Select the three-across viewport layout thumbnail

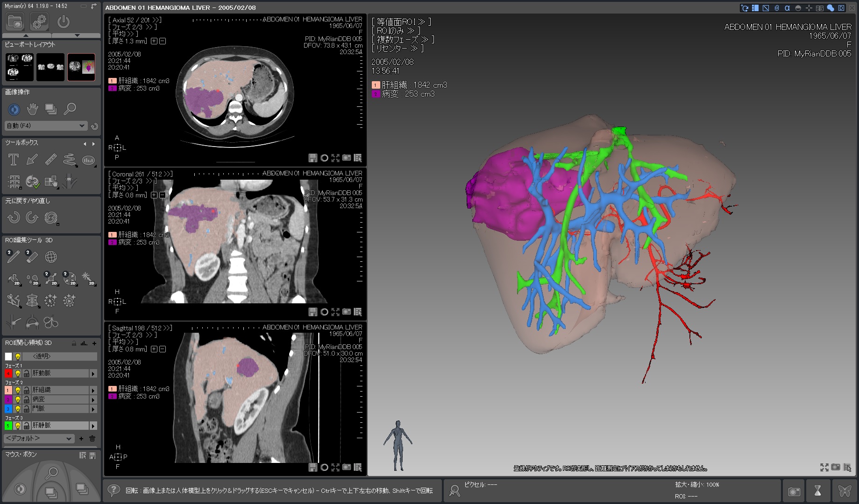click(x=50, y=67)
